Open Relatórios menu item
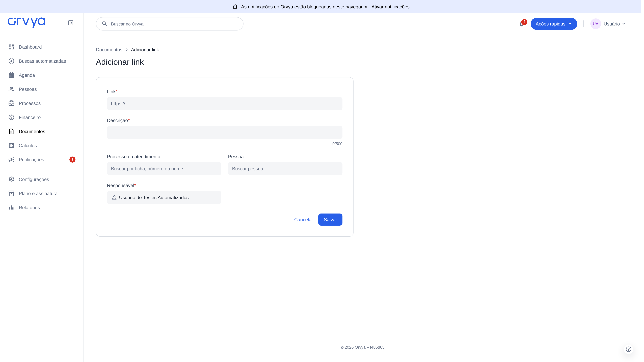 tap(42, 207)
